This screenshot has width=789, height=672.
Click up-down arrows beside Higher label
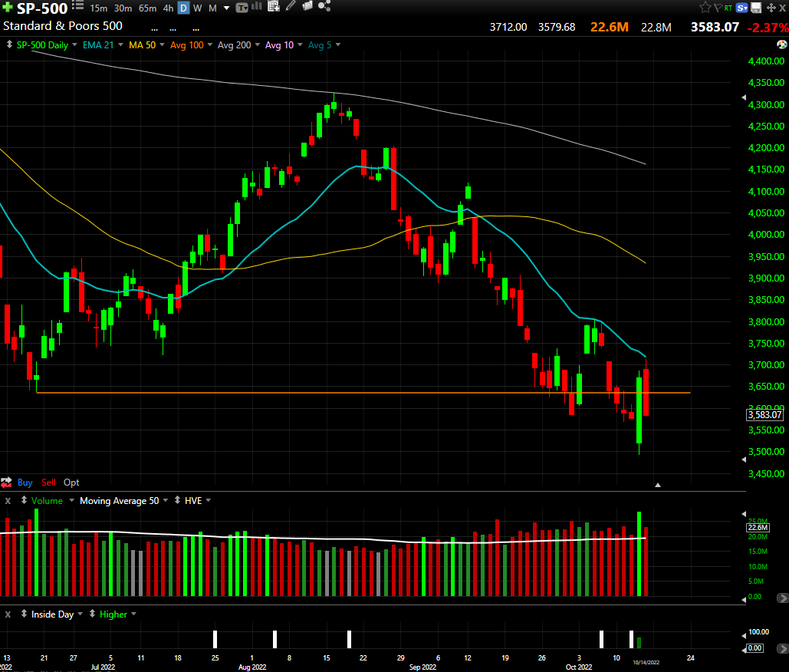(92, 614)
